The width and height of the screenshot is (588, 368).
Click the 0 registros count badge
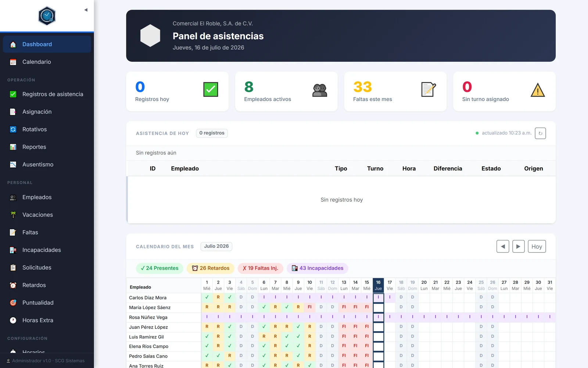point(212,133)
